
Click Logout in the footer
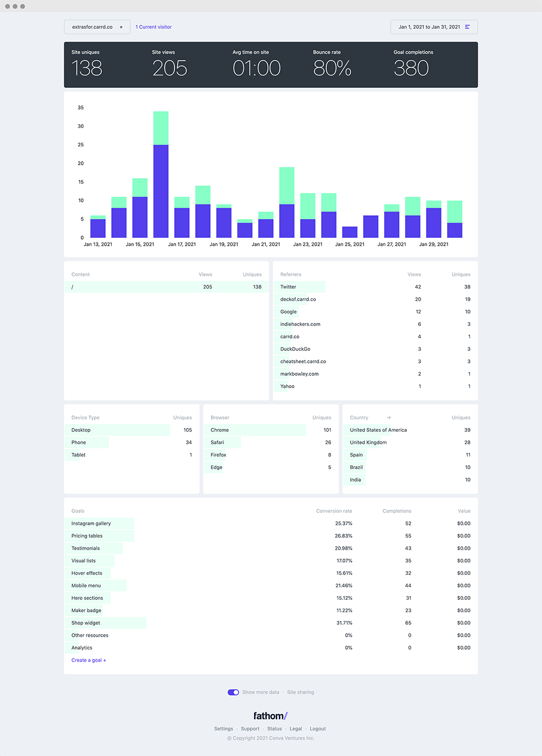click(x=318, y=729)
